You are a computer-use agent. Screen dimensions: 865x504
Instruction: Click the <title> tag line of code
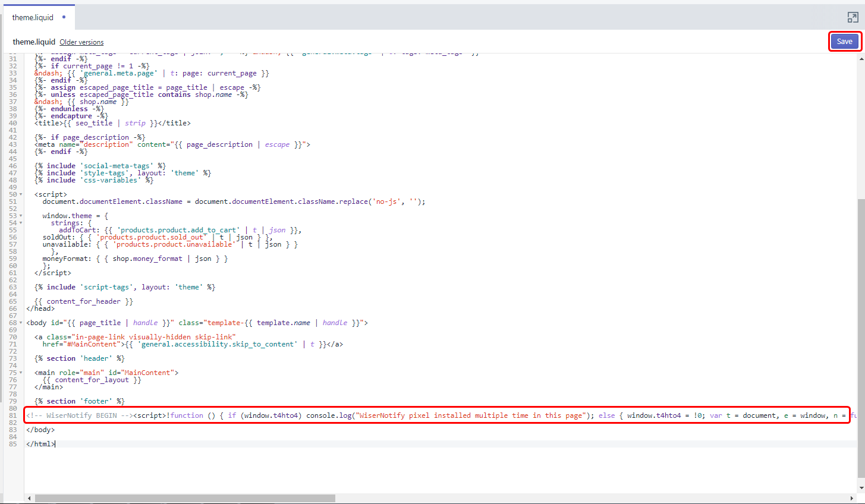pos(112,123)
